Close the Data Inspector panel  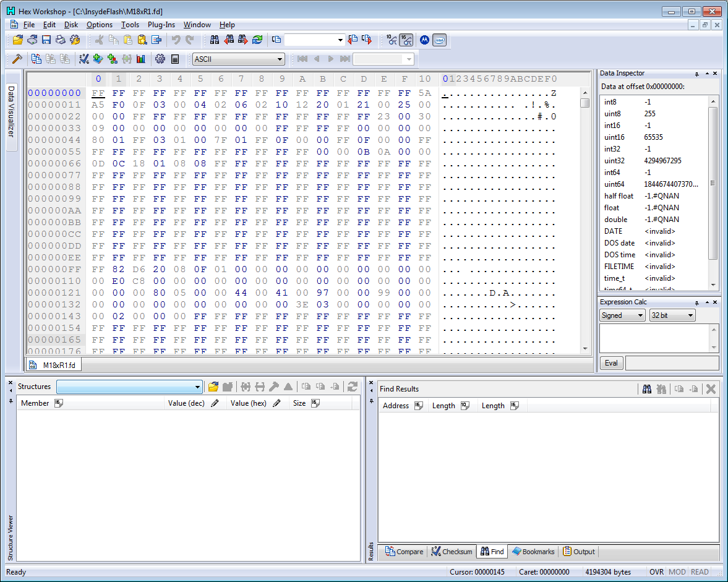click(715, 74)
